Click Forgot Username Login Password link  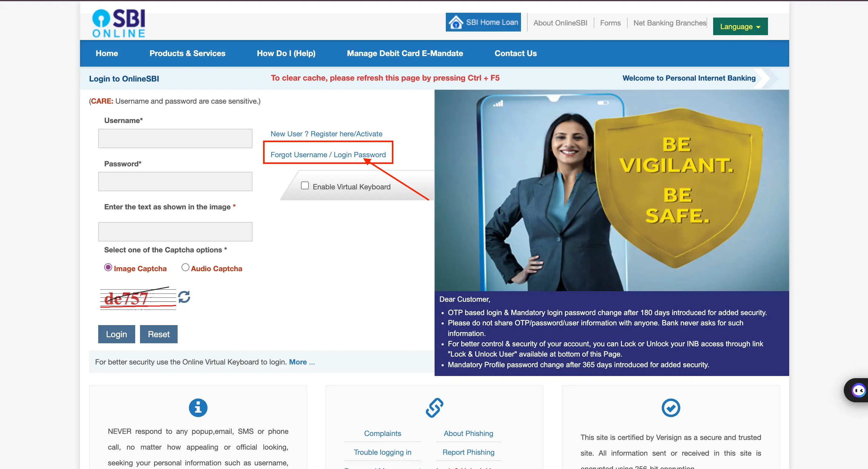(328, 154)
